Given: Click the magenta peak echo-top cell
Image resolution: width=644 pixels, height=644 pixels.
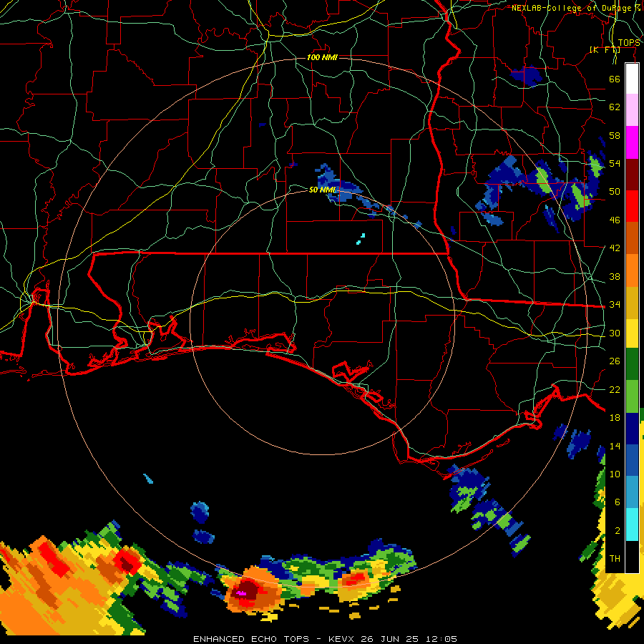Looking at the screenshot, I should coord(241,593).
